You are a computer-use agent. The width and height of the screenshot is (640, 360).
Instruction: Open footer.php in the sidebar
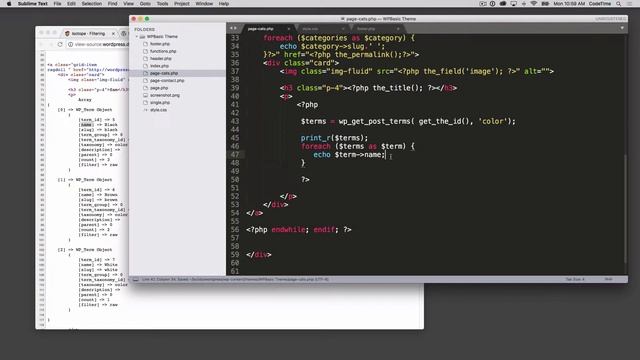pyautogui.click(x=160, y=44)
